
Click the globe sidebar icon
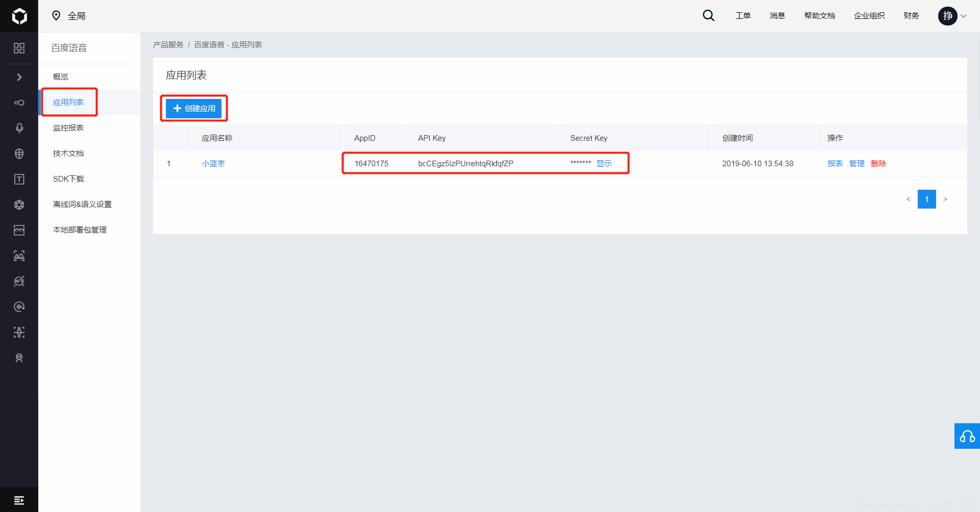[x=19, y=153]
